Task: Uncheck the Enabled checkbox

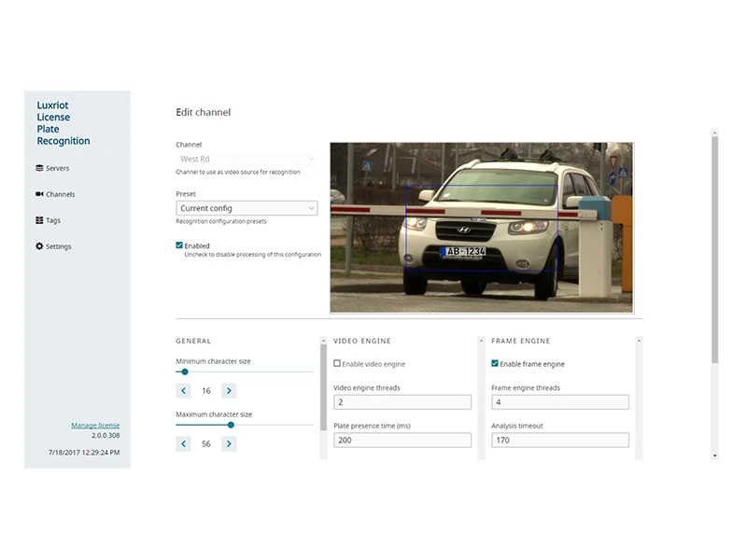Action: [179, 245]
